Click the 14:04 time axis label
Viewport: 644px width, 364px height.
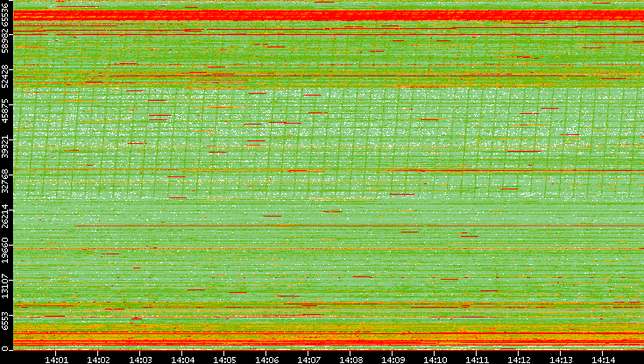tap(183, 360)
